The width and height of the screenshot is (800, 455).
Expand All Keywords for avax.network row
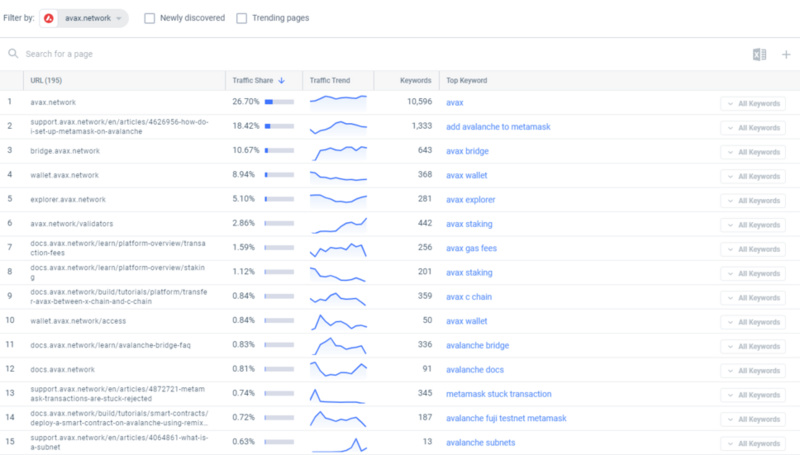[753, 103]
